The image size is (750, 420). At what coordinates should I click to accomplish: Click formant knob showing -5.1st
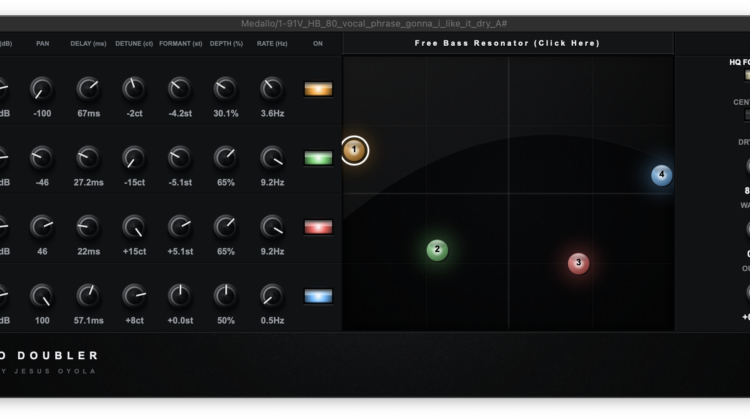pyautogui.click(x=180, y=158)
